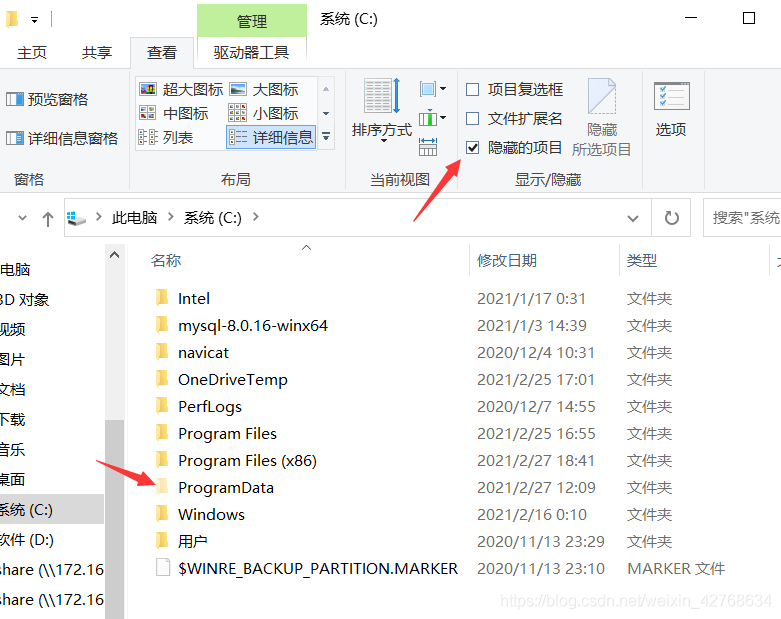Image resolution: width=781 pixels, height=619 pixels.
Task: Toggle Item check boxes (项目复选框)
Action: [x=514, y=89]
